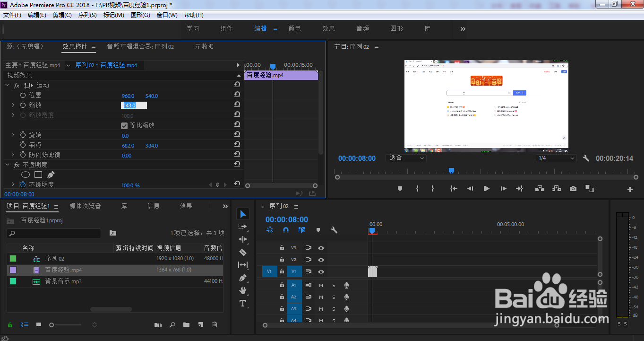Toggle animation stopwatch for 位置

23,96
